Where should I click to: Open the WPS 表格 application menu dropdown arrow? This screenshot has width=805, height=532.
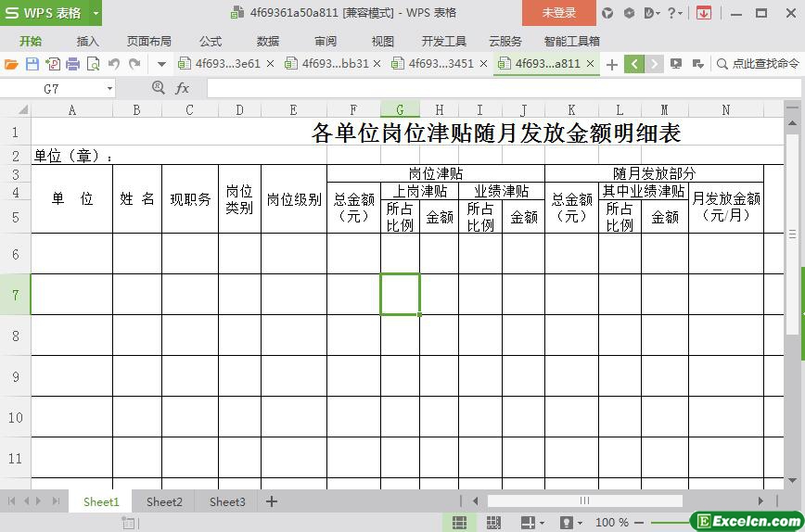96,13
